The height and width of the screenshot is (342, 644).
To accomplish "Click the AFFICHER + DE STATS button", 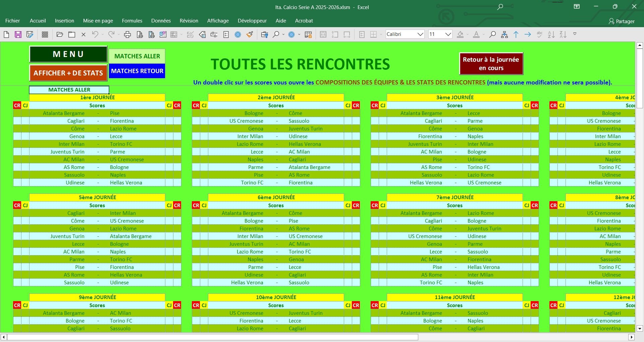I will (x=68, y=73).
